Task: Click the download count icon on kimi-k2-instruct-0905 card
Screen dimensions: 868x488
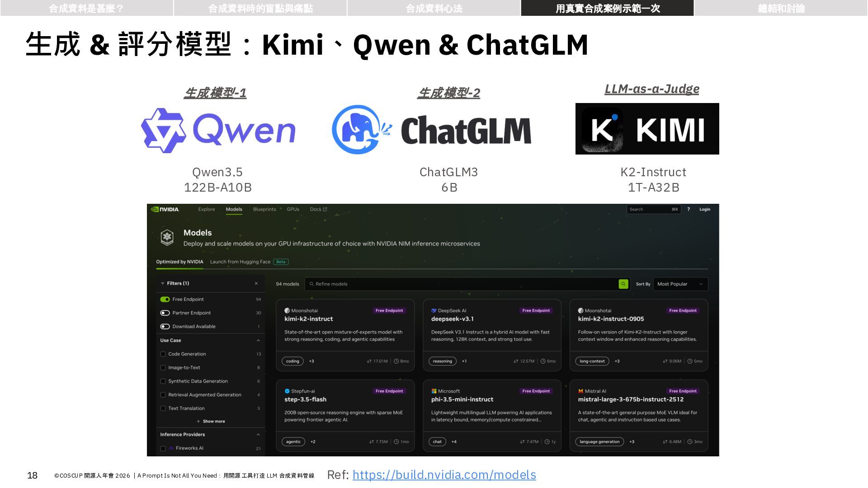Action: pos(665,361)
